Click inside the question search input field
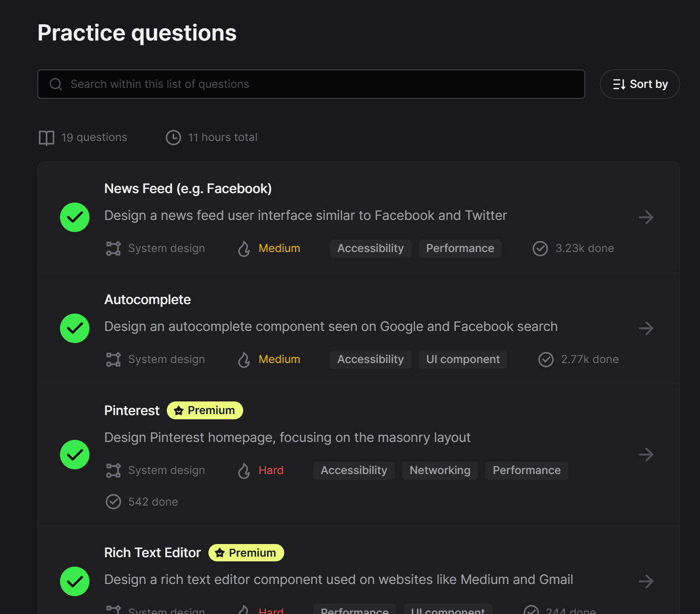This screenshot has width=700, height=614. (311, 84)
